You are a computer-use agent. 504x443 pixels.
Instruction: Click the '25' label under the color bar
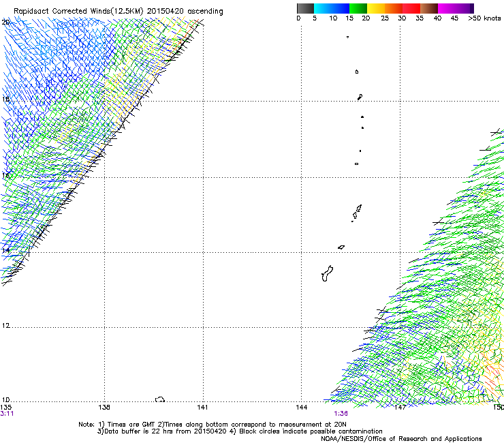pos(385,18)
